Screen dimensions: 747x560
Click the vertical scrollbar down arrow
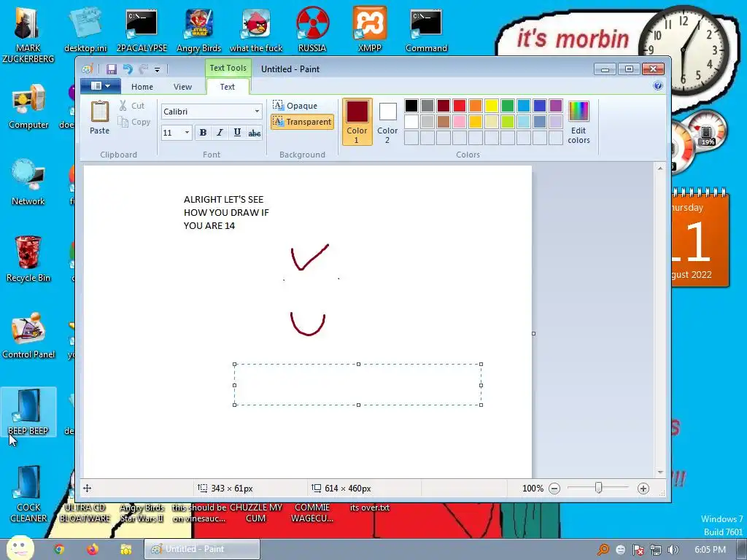tap(660, 472)
